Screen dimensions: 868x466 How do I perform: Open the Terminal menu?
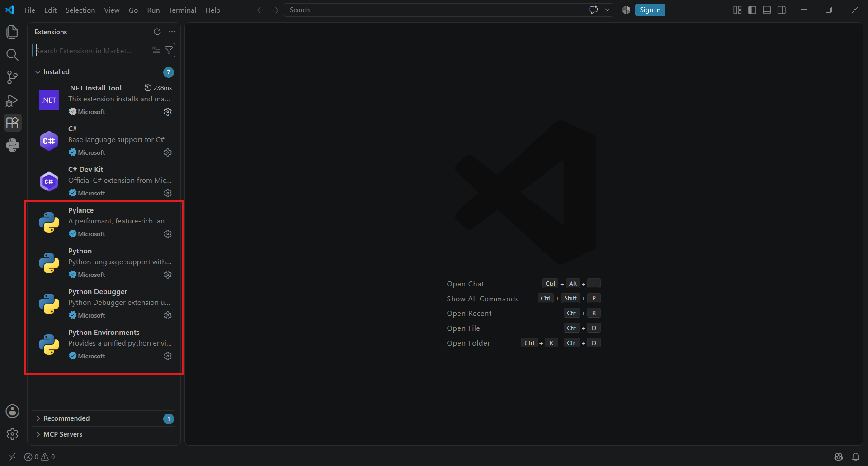(183, 10)
